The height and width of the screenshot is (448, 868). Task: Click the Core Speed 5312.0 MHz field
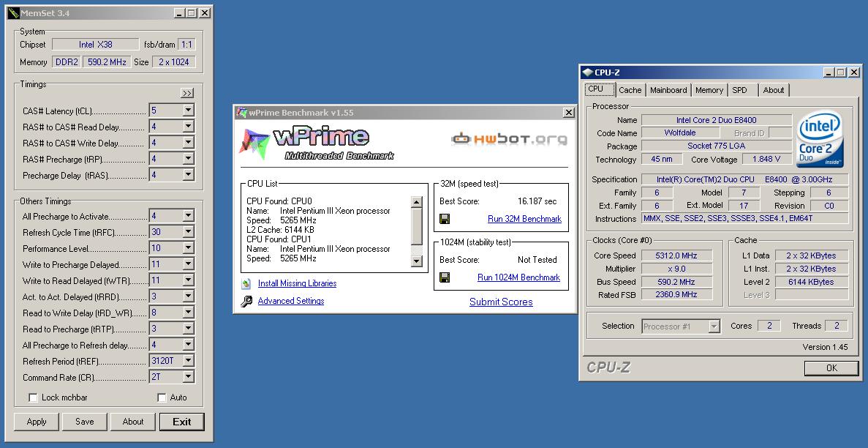(x=676, y=255)
